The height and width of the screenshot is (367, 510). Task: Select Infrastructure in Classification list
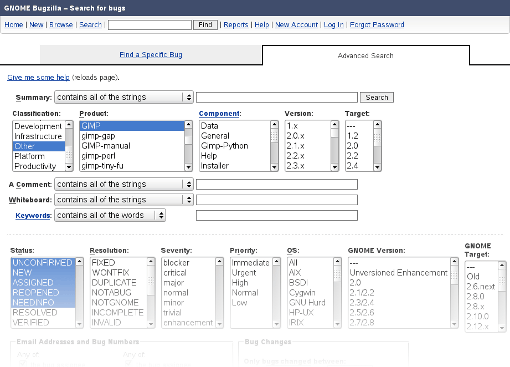[38, 136]
